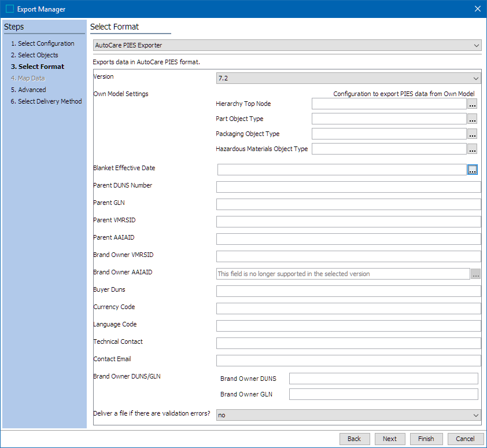Select the Brand Owner GLN input field

coord(383,394)
